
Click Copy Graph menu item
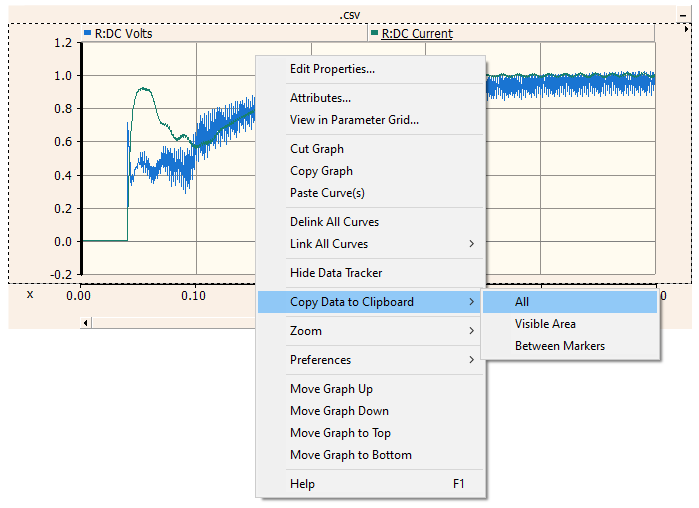tap(321, 171)
